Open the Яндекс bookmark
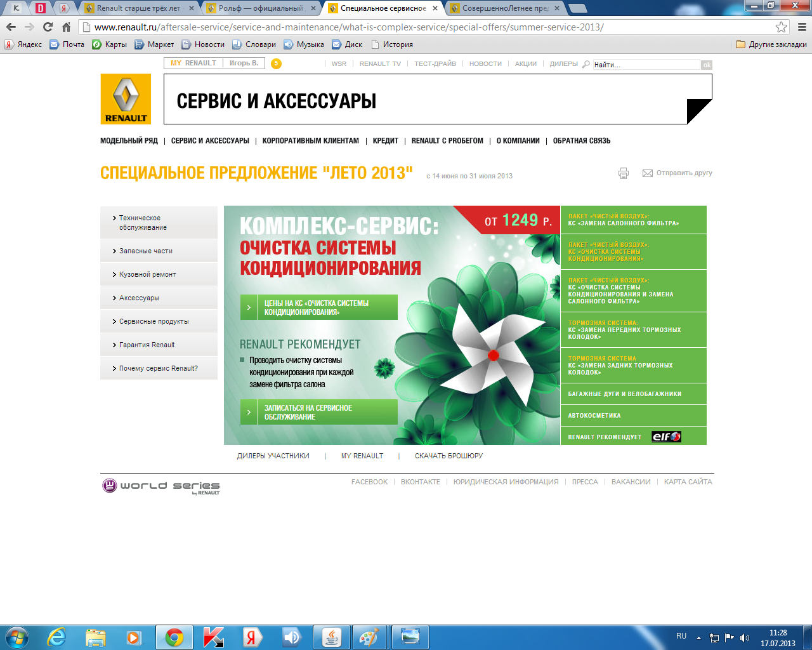The image size is (812, 650). (x=23, y=44)
